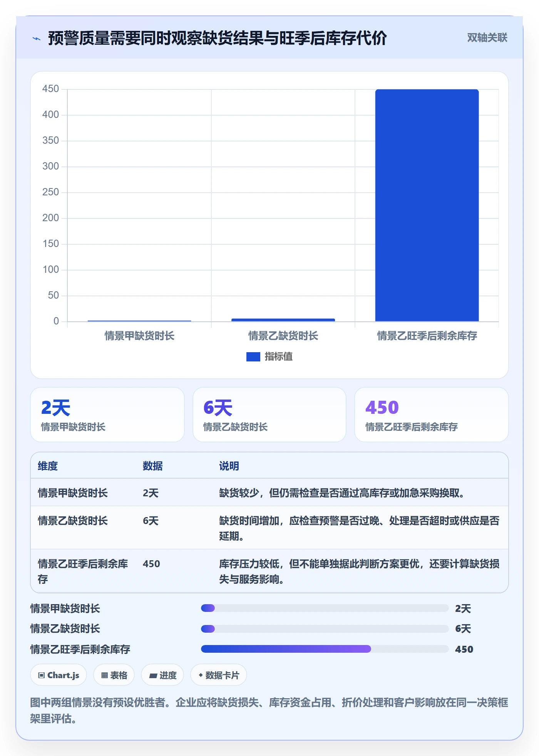Click the description starting 库存压力较低
This screenshot has height=756, width=539.
pyautogui.click(x=359, y=571)
